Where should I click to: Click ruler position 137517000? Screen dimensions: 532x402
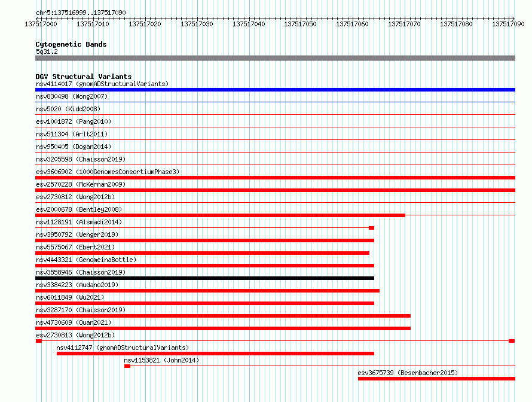[41, 24]
